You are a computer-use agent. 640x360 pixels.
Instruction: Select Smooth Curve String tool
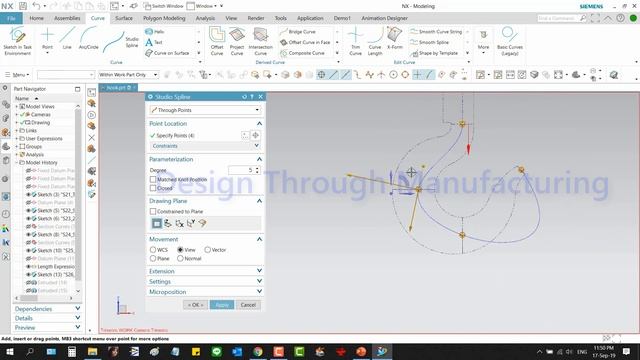436,31
